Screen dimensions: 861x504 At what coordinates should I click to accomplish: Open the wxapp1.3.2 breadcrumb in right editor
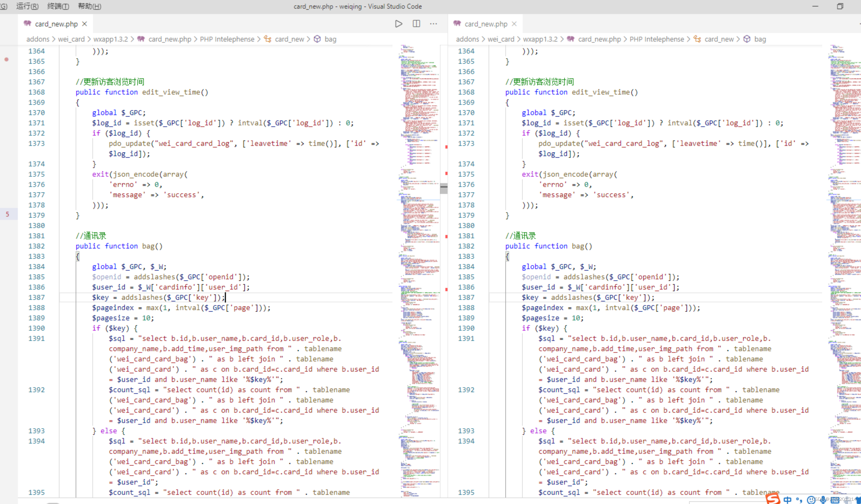click(x=540, y=39)
